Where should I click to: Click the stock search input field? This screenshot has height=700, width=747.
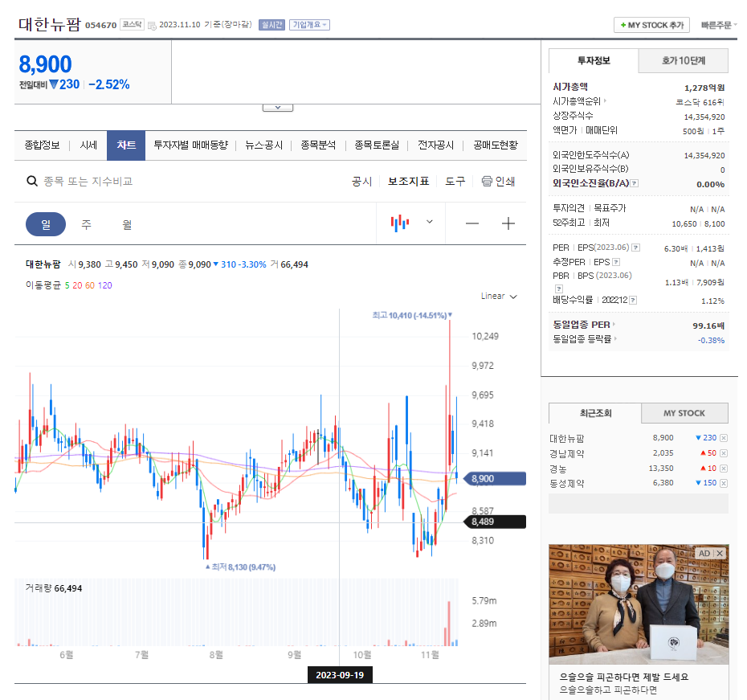[88, 182]
